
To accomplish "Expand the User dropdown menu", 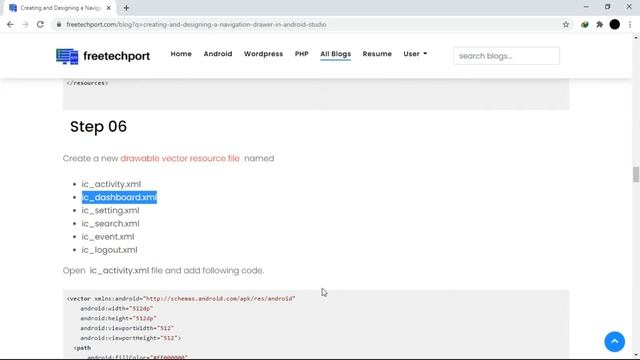I will coord(415,54).
